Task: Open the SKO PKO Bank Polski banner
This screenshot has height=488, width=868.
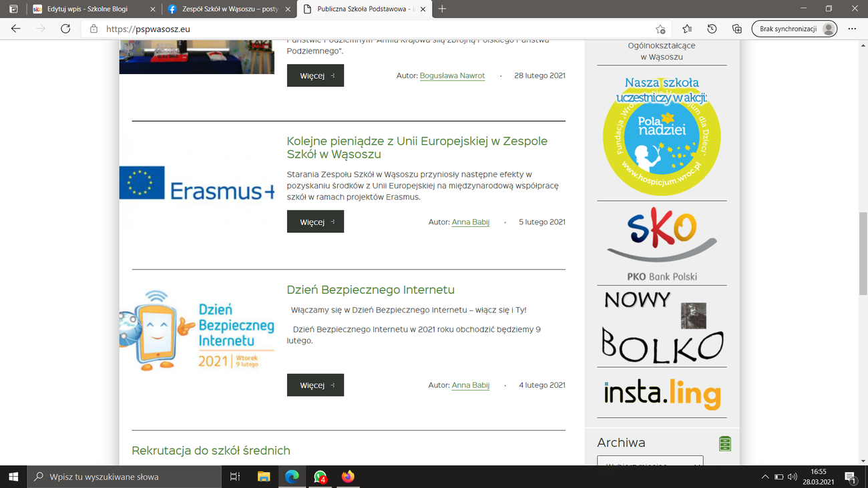Action: point(662,244)
